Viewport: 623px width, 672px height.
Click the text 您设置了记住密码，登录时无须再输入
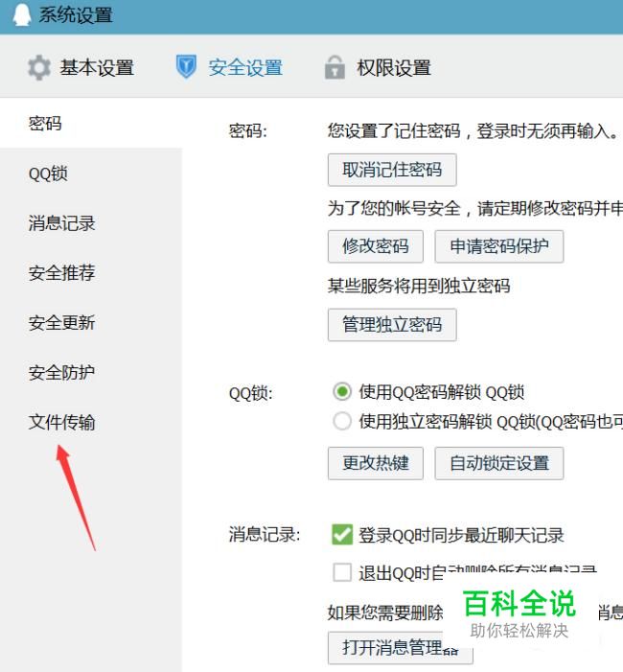[473, 131]
